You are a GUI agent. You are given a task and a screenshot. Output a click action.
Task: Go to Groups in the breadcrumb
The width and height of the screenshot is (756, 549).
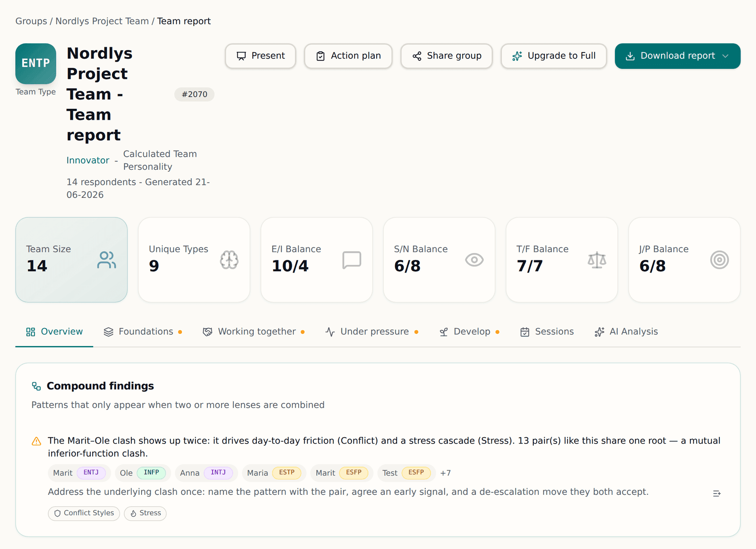tap(31, 21)
